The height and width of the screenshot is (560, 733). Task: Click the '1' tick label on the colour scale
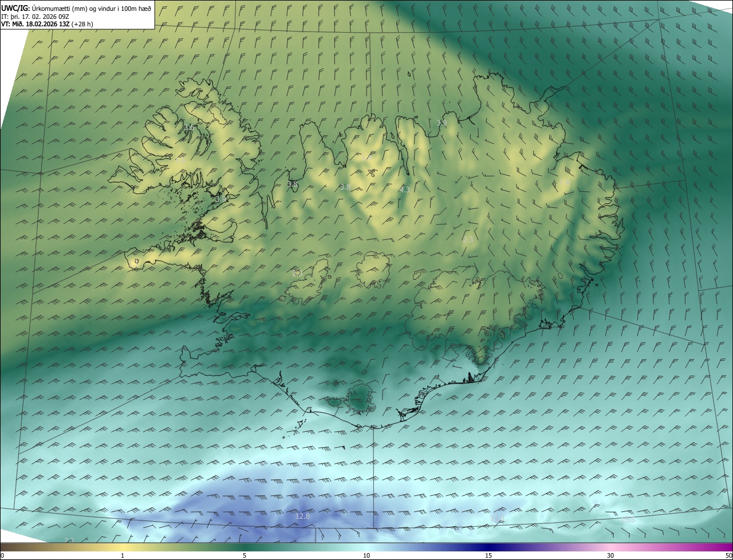[x=123, y=555]
